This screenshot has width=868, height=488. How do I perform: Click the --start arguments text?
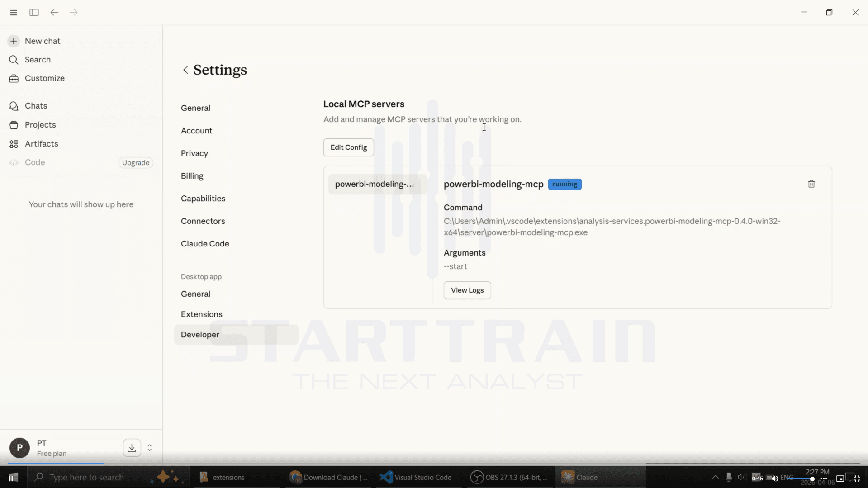(455, 266)
